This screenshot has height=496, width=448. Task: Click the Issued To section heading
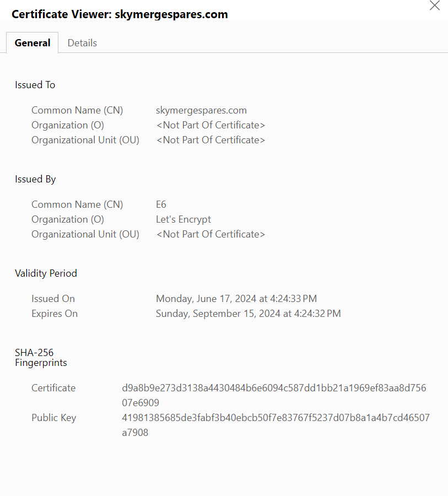(35, 85)
